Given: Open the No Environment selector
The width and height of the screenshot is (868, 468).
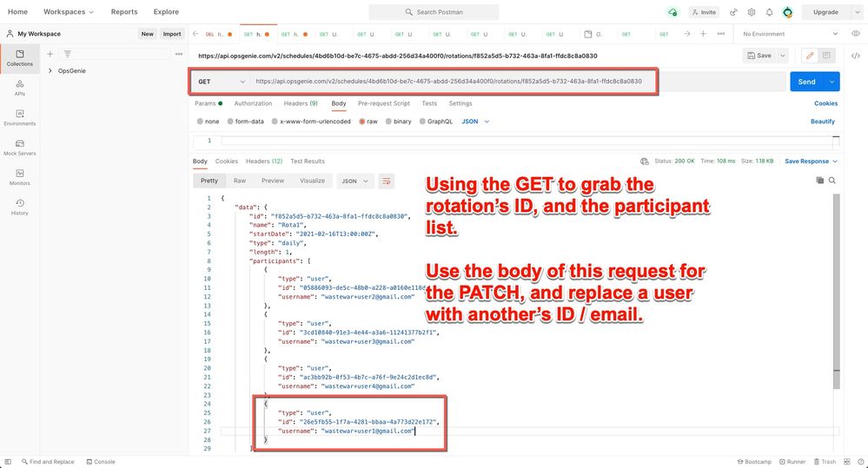Looking at the screenshot, I should click(791, 34).
